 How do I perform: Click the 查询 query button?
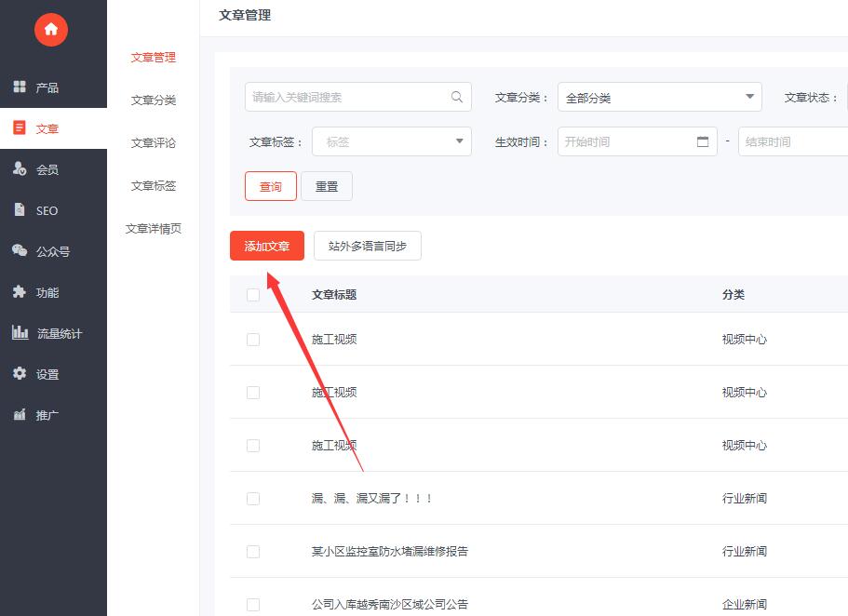[271, 187]
